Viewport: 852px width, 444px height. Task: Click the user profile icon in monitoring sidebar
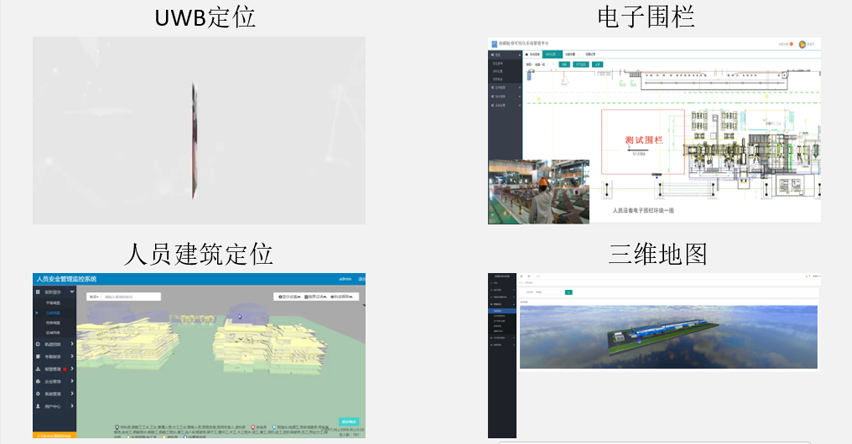tap(38, 407)
